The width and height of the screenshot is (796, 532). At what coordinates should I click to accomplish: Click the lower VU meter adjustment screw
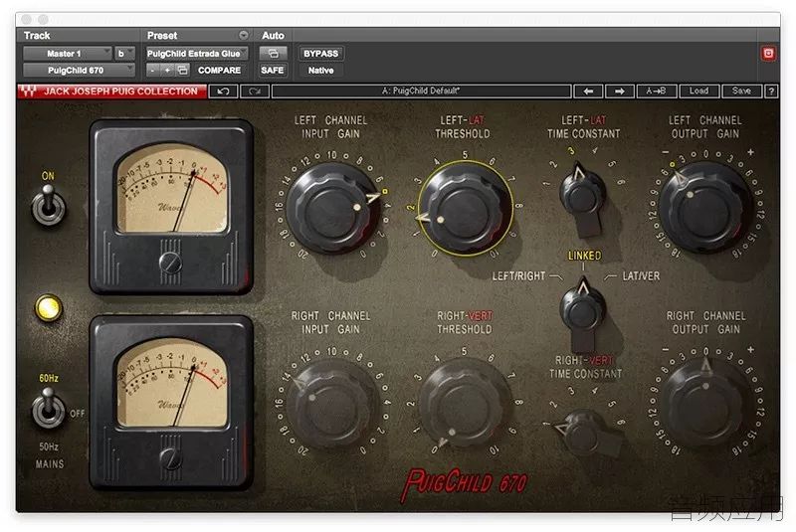(x=170, y=458)
